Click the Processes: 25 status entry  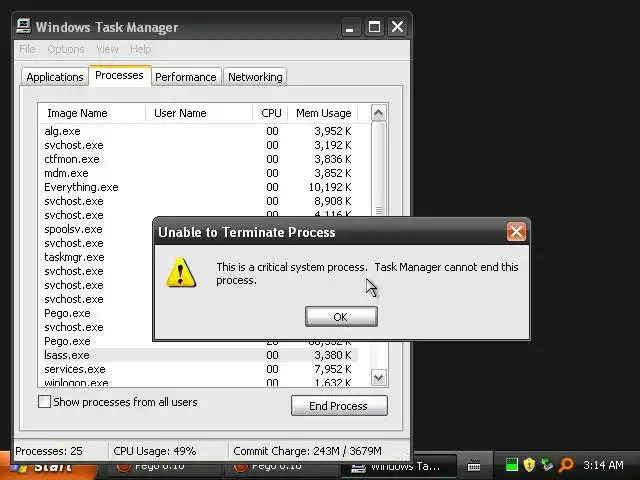(49, 451)
